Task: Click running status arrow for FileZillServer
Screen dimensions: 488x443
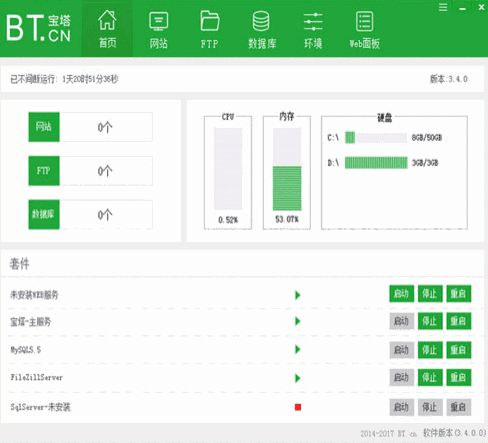Action: 298,378
